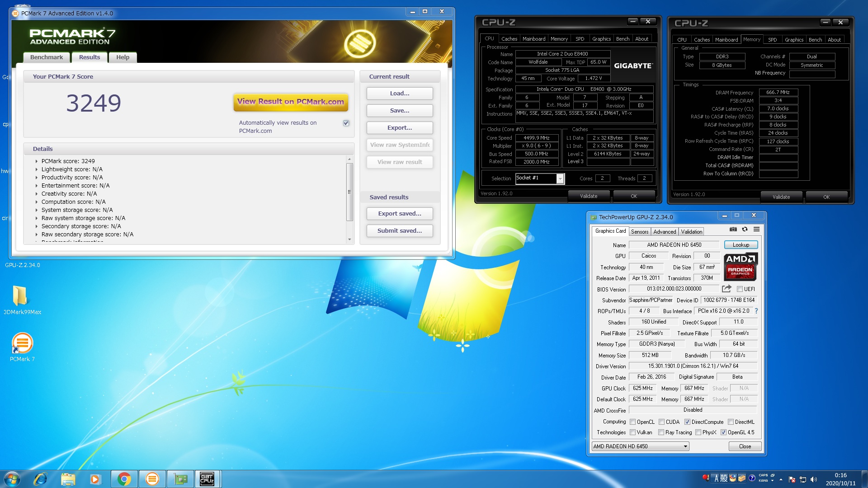Open the GPU-Z hamburger menu icon
868x488 pixels.
point(756,229)
